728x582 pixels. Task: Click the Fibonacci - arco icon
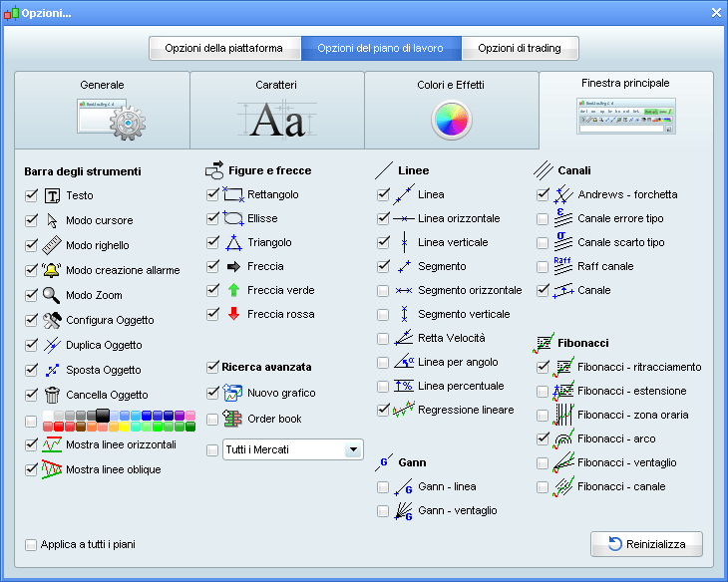click(x=563, y=438)
